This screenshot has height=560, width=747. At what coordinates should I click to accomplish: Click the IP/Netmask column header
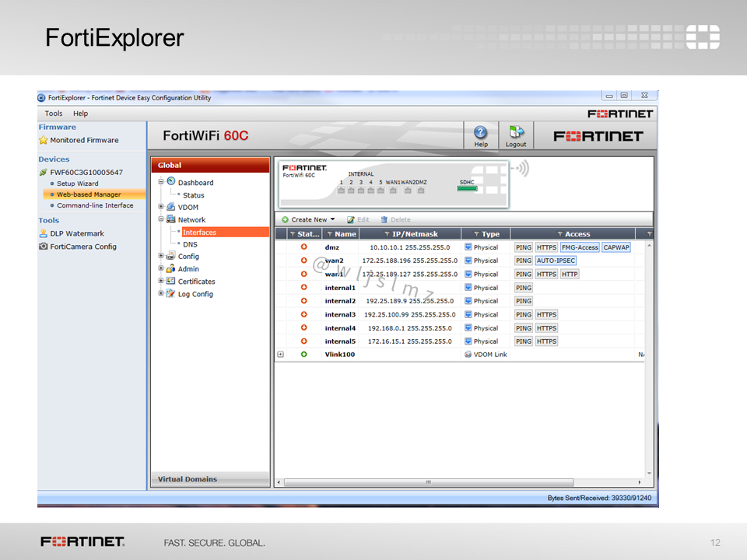410,234
